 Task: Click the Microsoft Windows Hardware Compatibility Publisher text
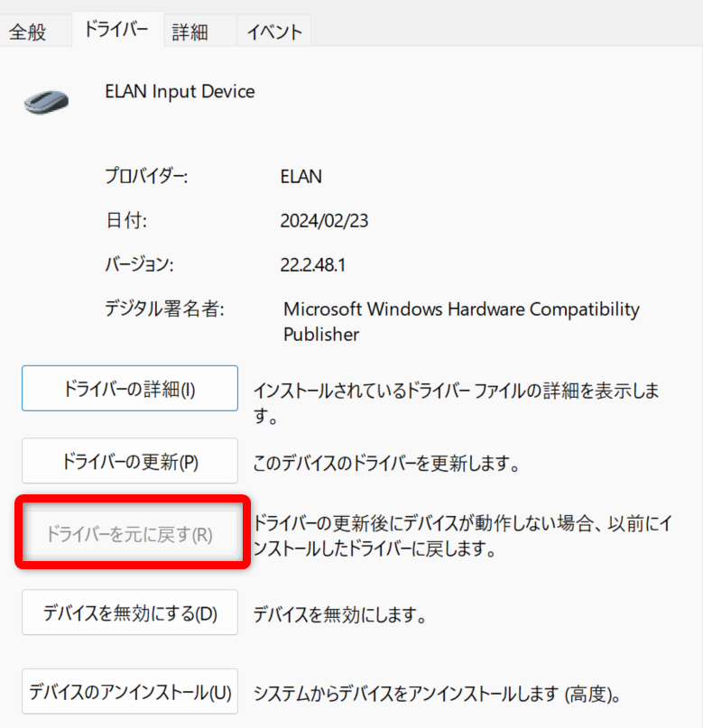coord(460,321)
